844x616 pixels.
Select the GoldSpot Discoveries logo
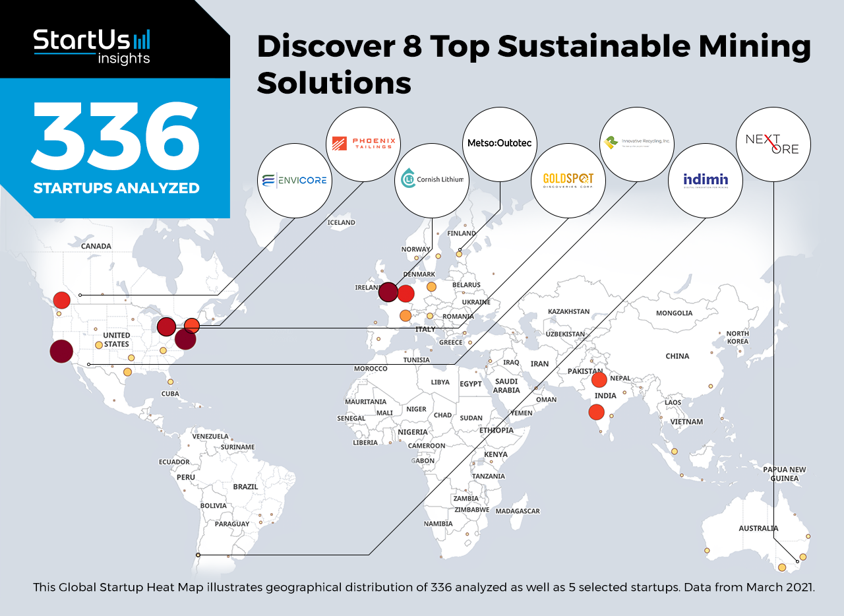tap(568, 180)
